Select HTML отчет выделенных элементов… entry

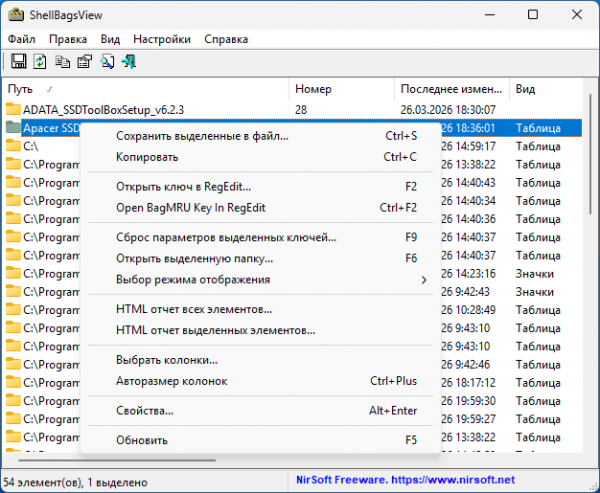click(260, 330)
